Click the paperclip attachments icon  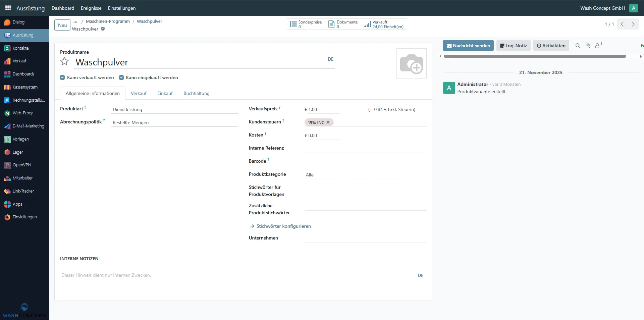(588, 45)
